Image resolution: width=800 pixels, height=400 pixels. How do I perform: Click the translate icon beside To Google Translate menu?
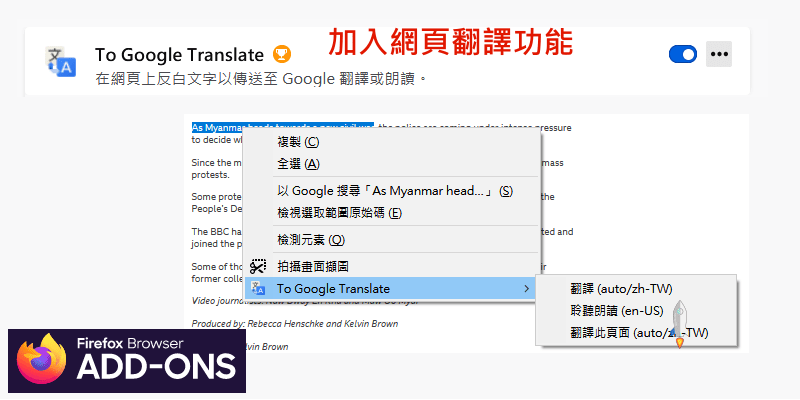[x=258, y=289]
